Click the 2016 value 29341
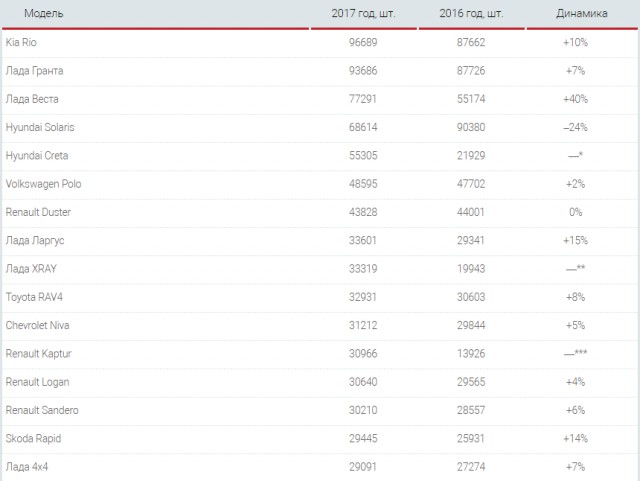The image size is (640, 481). pos(471,240)
